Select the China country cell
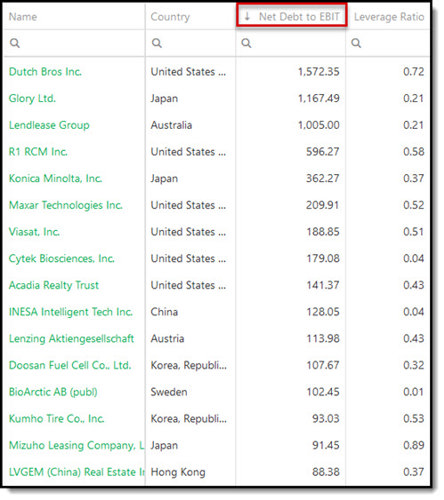Image resolution: width=444 pixels, height=500 pixels. coord(164,312)
